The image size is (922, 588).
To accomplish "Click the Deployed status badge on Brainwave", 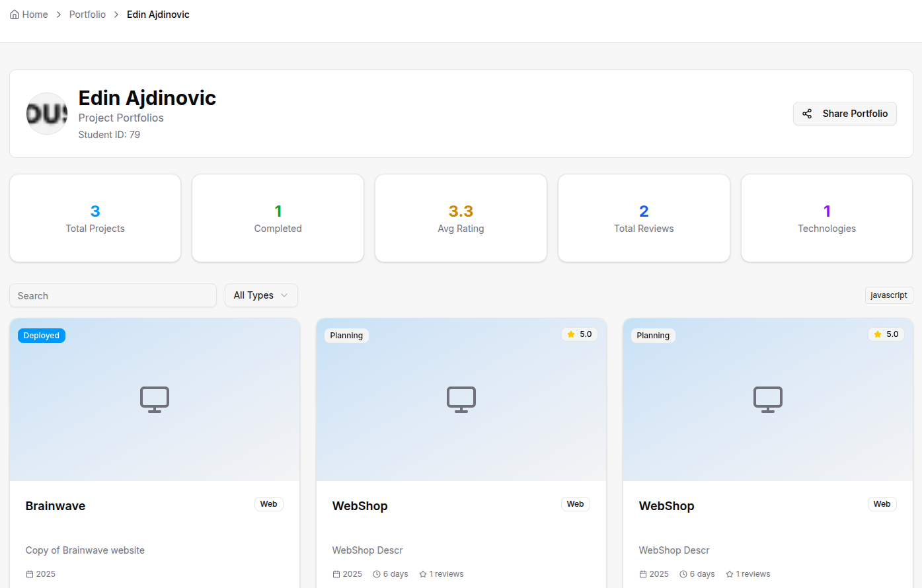I will point(41,335).
